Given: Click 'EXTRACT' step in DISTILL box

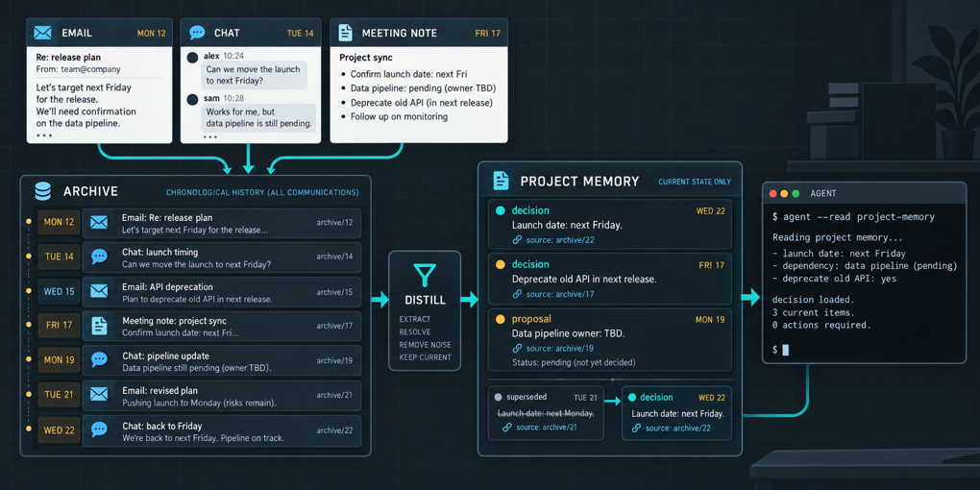Looking at the screenshot, I should (x=415, y=319).
